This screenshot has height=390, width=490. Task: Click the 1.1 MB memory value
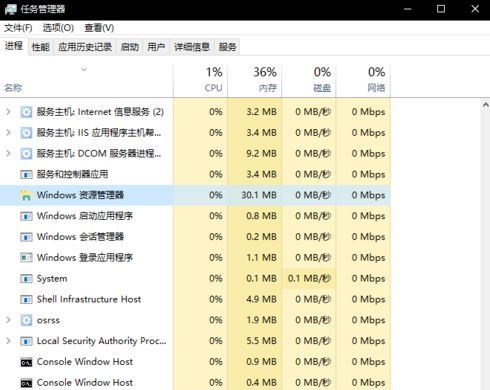click(262, 257)
